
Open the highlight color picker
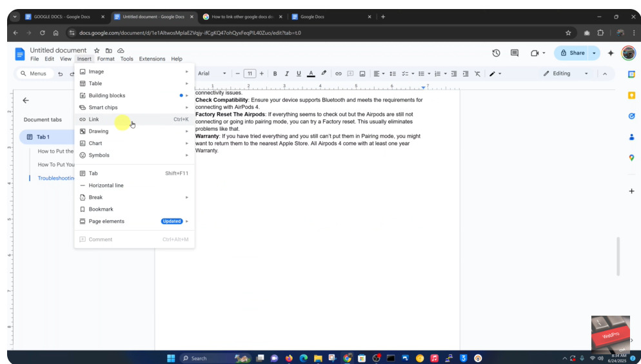[323, 73]
